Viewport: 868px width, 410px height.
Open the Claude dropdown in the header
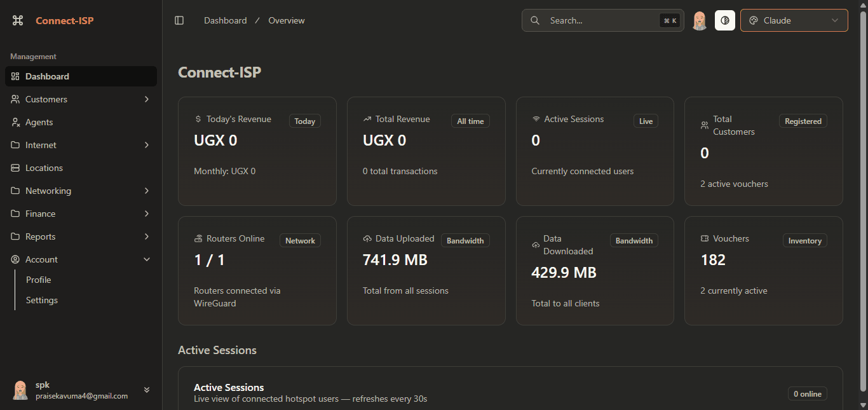(794, 20)
